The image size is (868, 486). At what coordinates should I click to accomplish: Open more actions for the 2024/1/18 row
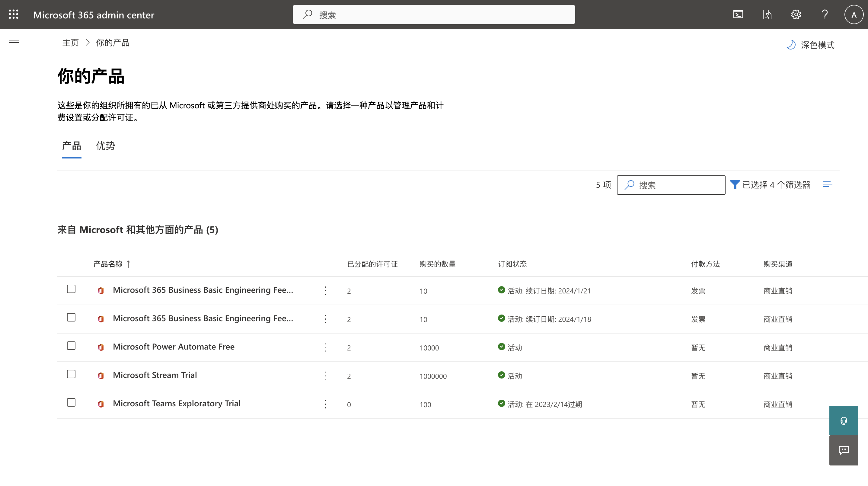[325, 319]
